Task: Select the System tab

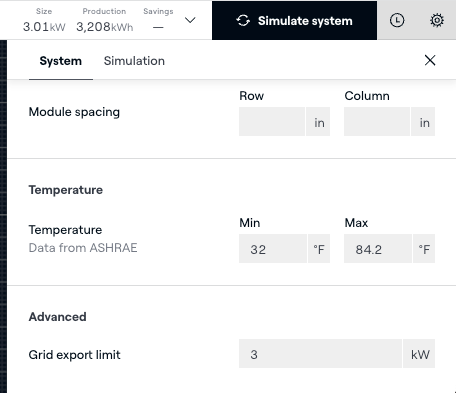Action: click(x=61, y=61)
